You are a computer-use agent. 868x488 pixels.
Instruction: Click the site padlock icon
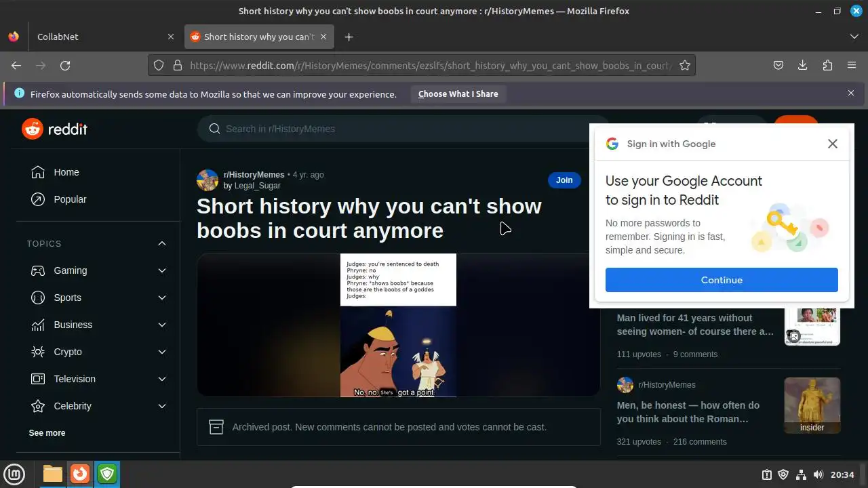178,65
